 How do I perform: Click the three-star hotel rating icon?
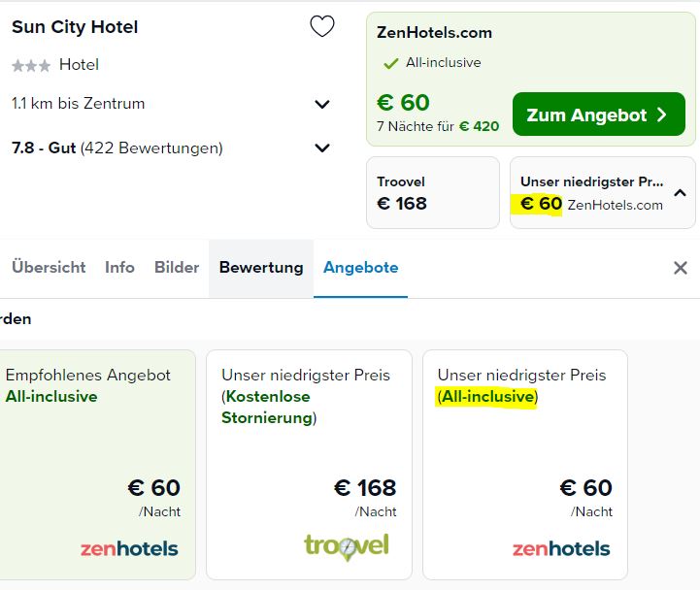pos(31,66)
